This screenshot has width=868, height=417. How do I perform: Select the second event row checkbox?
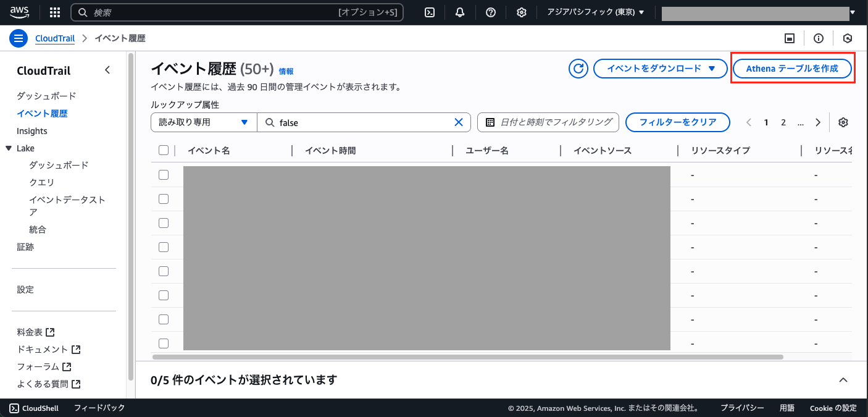(164, 199)
